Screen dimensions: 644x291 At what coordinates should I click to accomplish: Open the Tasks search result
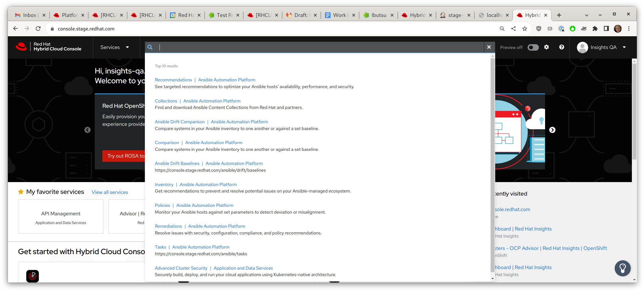pyautogui.click(x=160, y=247)
